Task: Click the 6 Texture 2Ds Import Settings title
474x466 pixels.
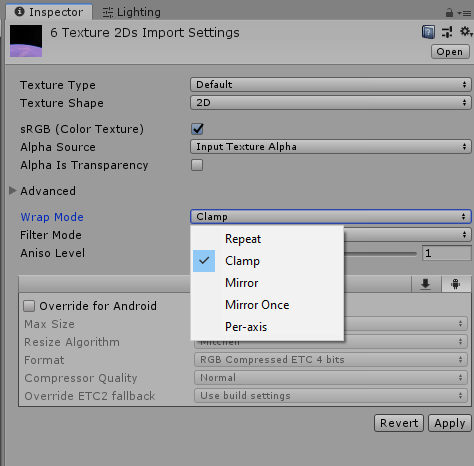Action: click(x=145, y=33)
